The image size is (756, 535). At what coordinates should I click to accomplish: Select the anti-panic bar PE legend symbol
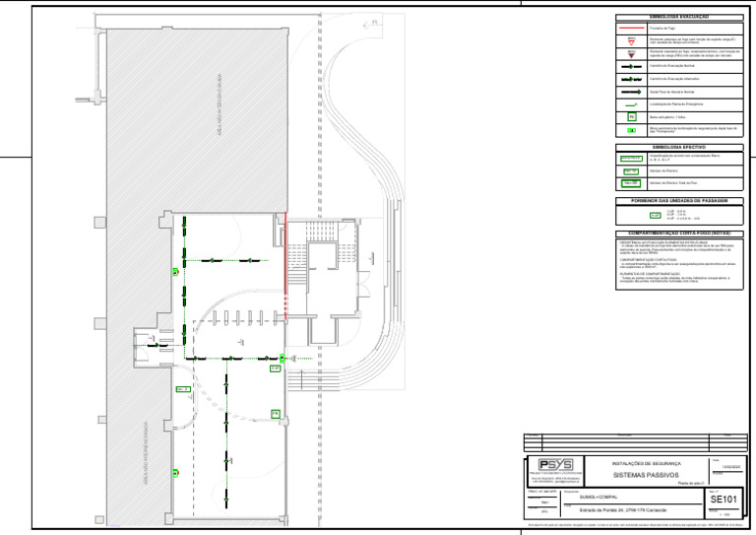coord(632,116)
